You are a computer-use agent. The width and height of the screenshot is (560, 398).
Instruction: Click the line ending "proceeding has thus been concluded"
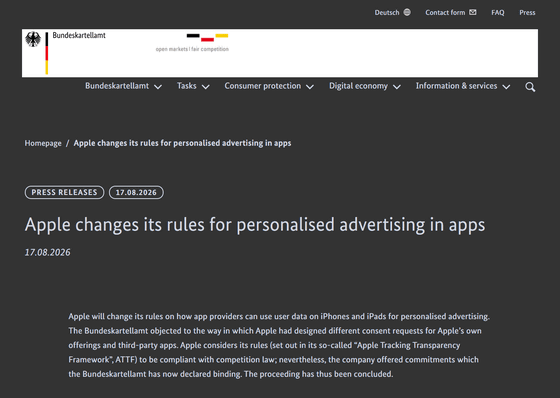[x=231, y=374]
